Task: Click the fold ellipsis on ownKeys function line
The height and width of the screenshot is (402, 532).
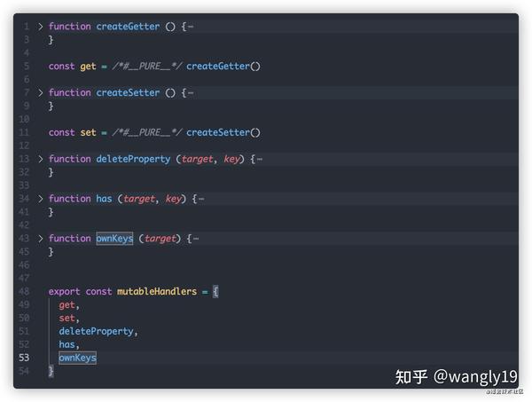Action: [195, 239]
